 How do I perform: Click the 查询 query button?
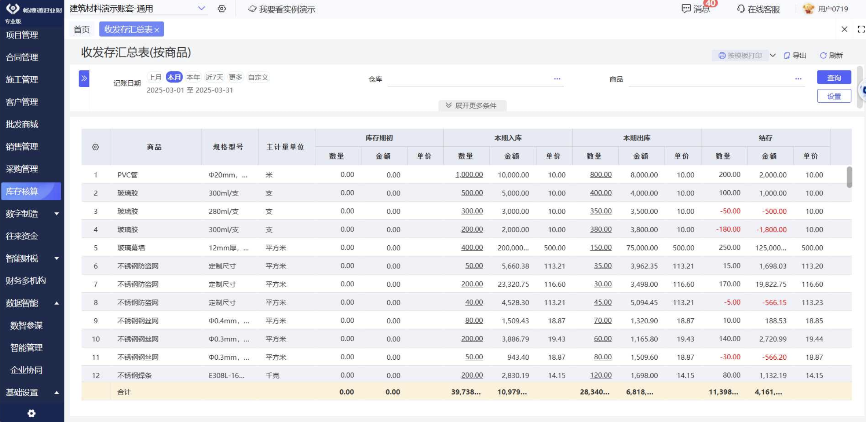[x=834, y=77]
